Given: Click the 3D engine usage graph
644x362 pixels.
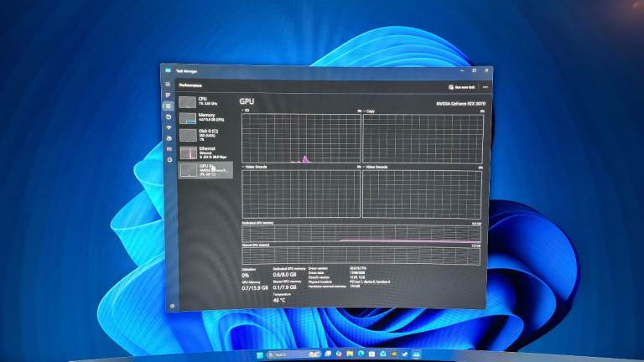Looking at the screenshot, I should pyautogui.click(x=301, y=139).
